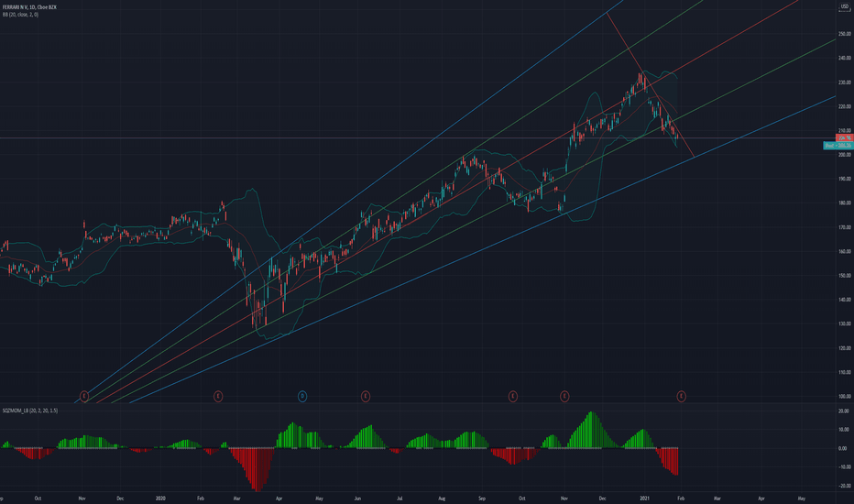
Task: Click the 230.00 price axis label
Action: [844, 82]
